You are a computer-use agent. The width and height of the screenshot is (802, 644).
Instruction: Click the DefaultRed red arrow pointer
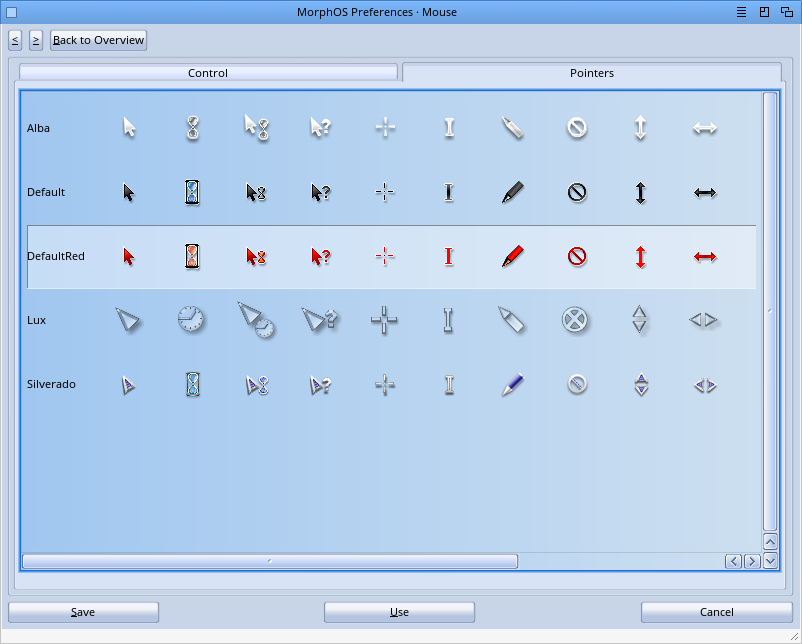pos(129,256)
